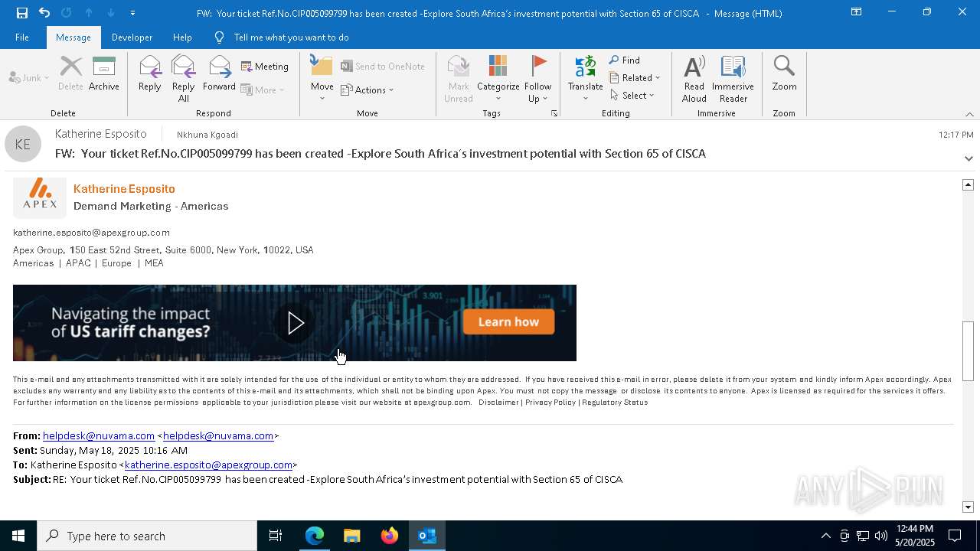
Task: Expand the message header details arrow
Action: point(969,158)
